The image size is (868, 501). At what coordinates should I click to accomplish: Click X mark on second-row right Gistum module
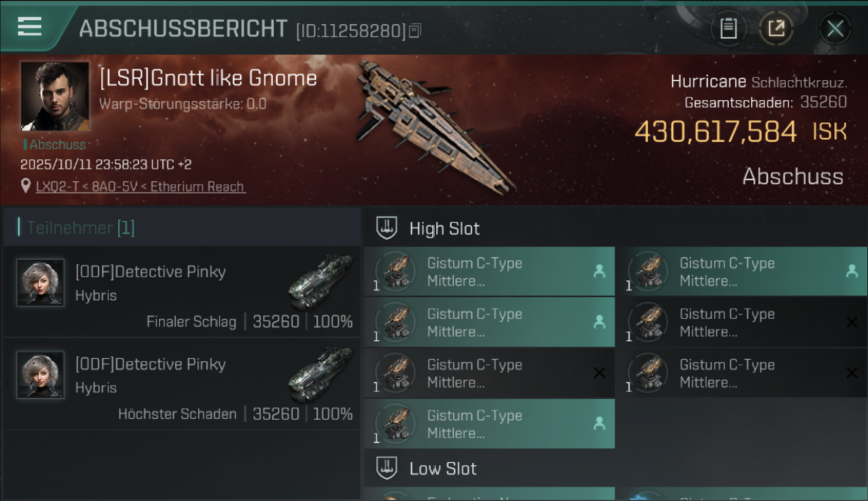[851, 322]
